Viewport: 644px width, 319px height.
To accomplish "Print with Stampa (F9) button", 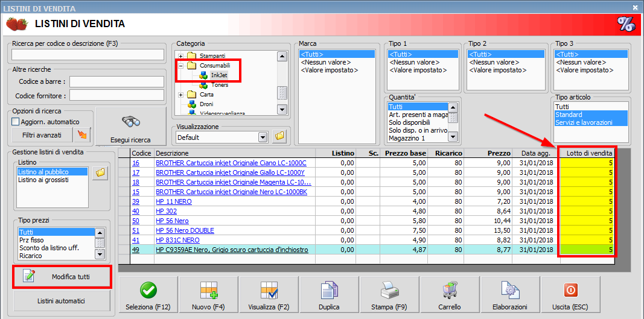I will 389,295.
